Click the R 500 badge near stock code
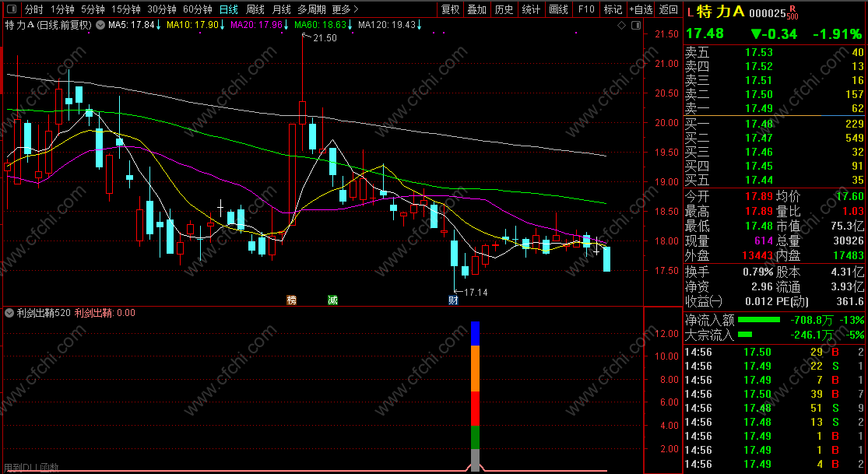Screen dimensions: 868x474 792,12
